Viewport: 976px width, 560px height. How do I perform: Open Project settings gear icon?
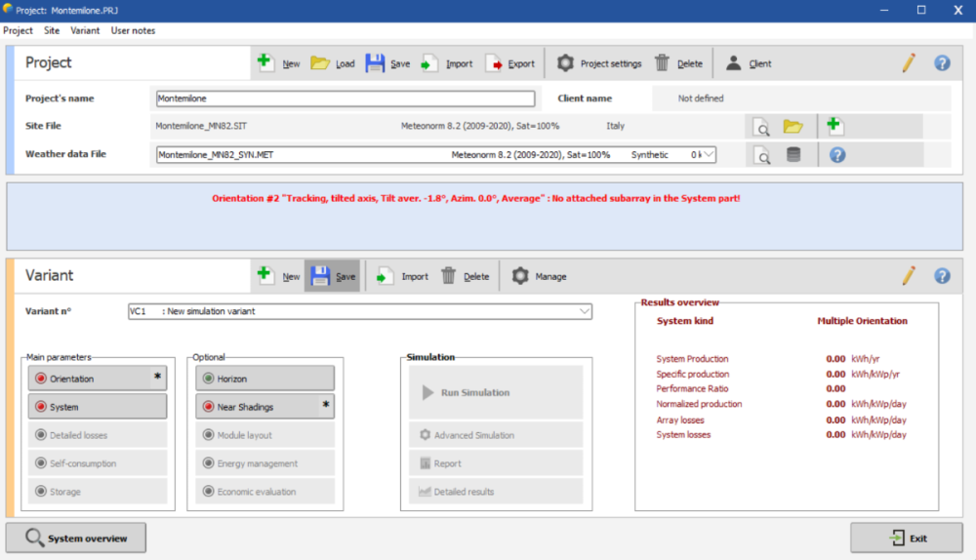(565, 63)
